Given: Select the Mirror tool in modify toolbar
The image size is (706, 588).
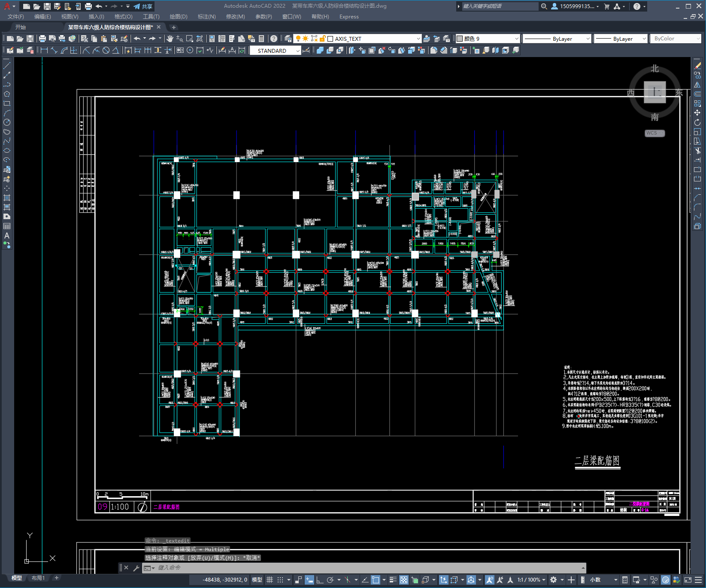Looking at the screenshot, I should pyautogui.click(x=697, y=84).
